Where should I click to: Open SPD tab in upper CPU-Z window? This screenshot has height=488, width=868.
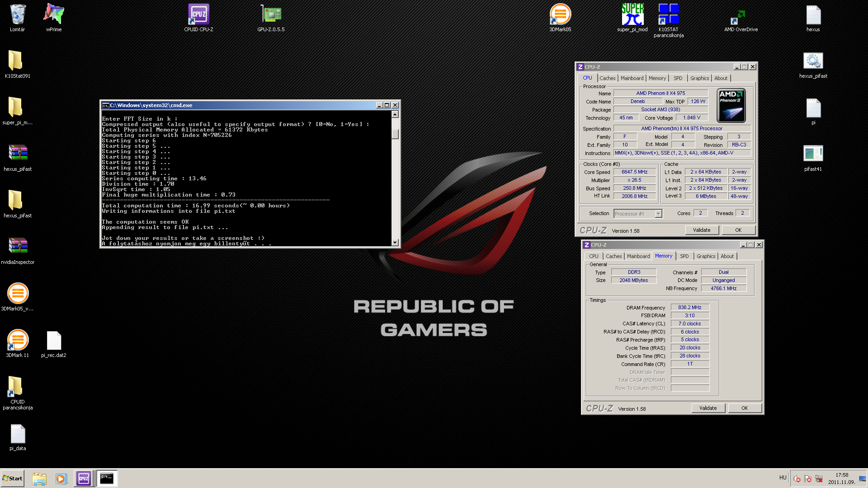[678, 78]
